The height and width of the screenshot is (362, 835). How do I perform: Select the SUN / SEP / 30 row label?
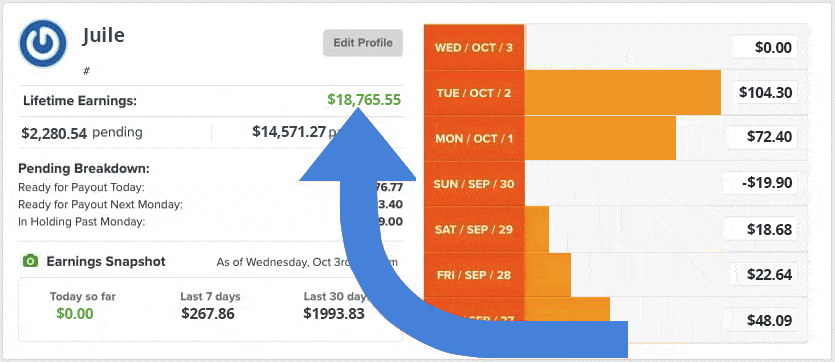474,184
